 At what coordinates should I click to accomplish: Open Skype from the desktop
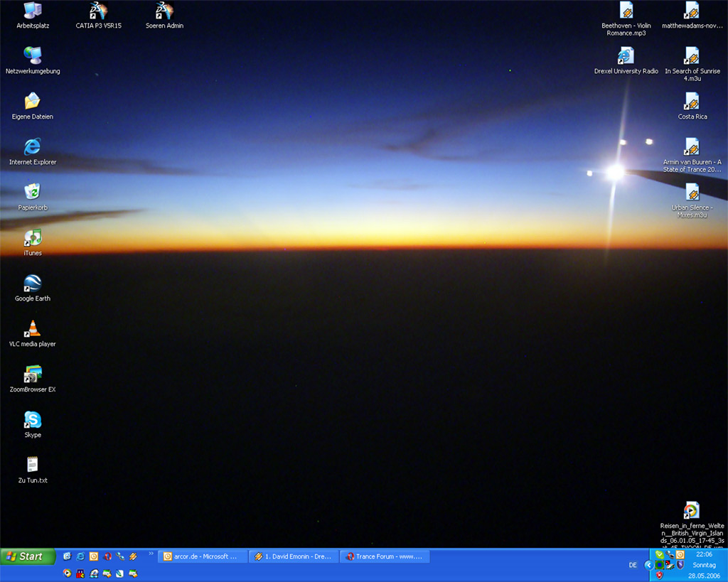33,420
